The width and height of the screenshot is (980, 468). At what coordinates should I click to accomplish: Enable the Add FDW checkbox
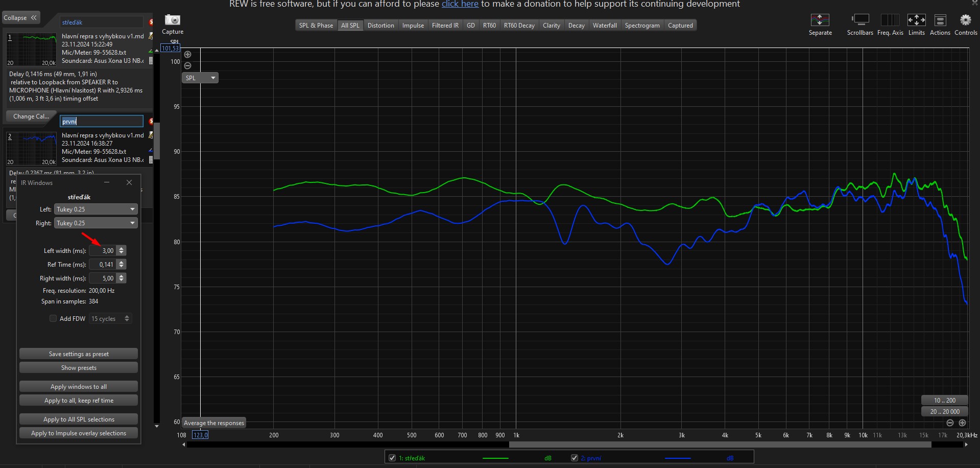pyautogui.click(x=53, y=319)
